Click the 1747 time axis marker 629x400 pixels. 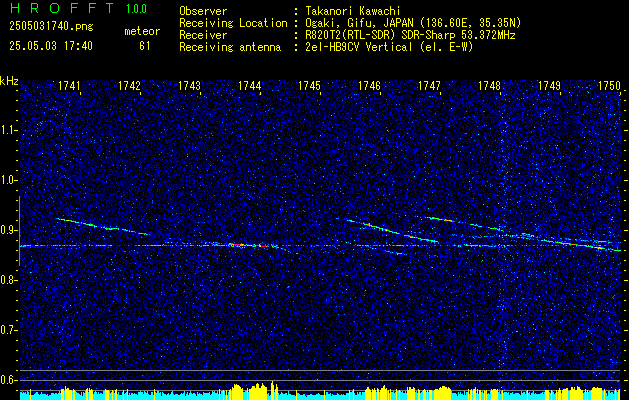point(429,86)
